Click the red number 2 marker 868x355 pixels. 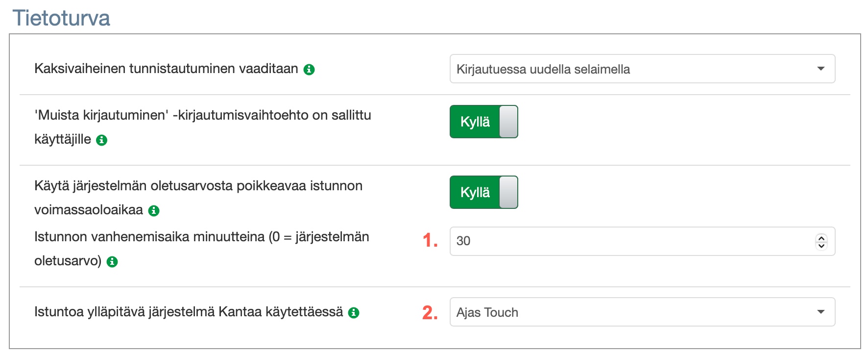click(430, 312)
